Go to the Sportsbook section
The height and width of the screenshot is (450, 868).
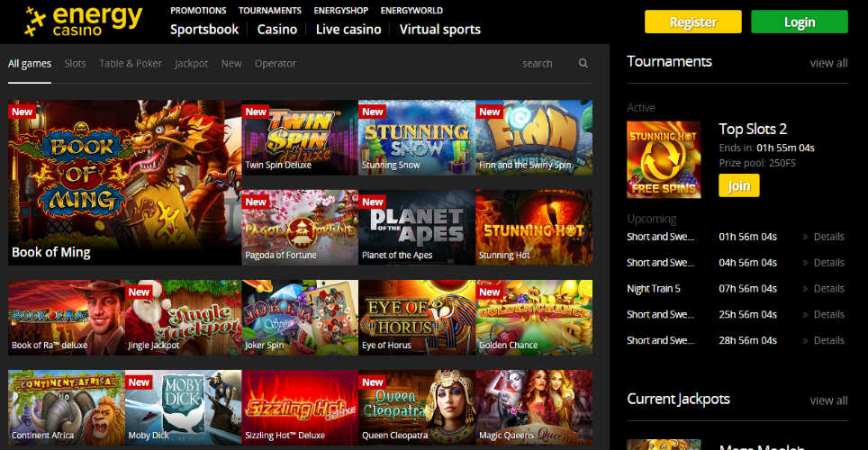204,29
